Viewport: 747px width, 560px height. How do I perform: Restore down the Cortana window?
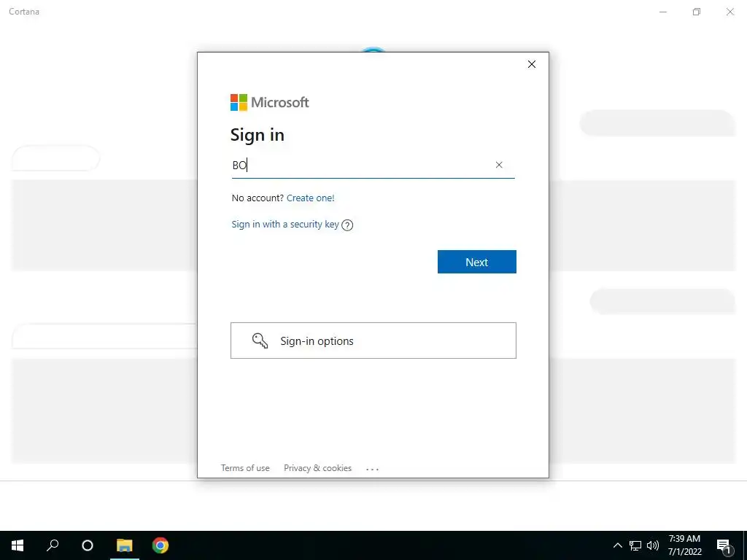697,12
